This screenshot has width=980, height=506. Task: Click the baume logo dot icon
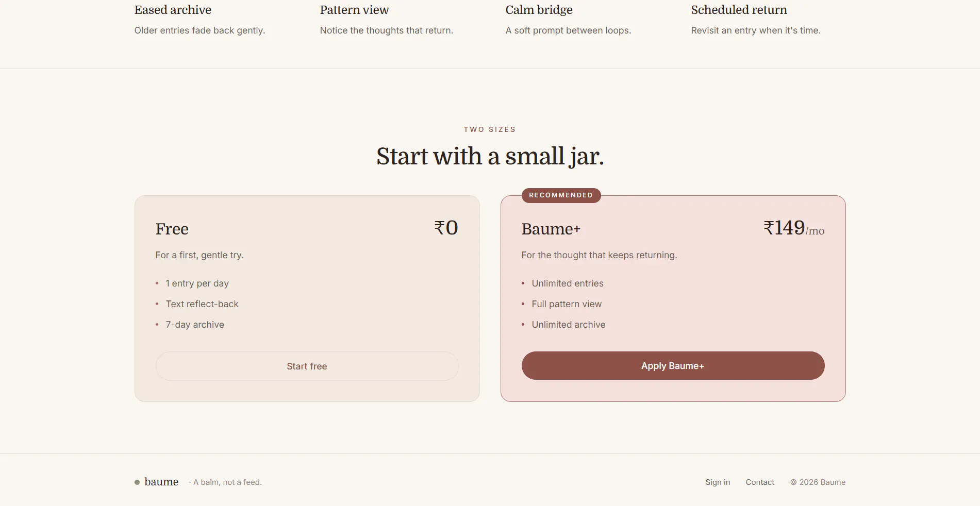(x=137, y=482)
